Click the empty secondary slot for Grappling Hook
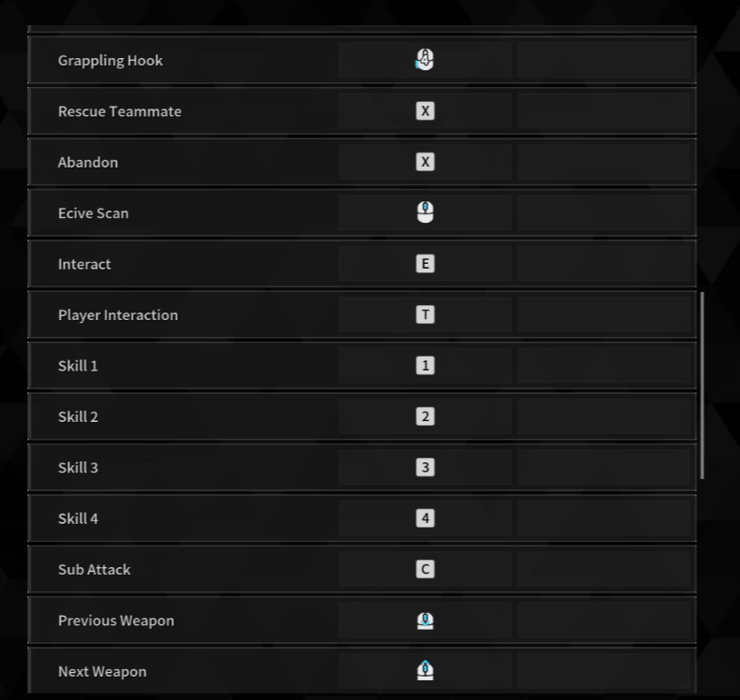The height and width of the screenshot is (700, 740). pyautogui.click(x=604, y=61)
